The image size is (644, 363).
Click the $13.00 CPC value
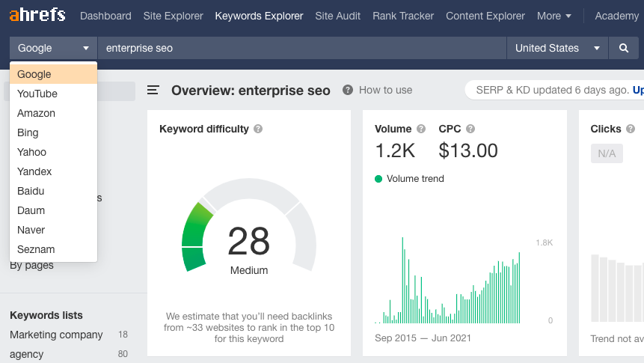[468, 150]
